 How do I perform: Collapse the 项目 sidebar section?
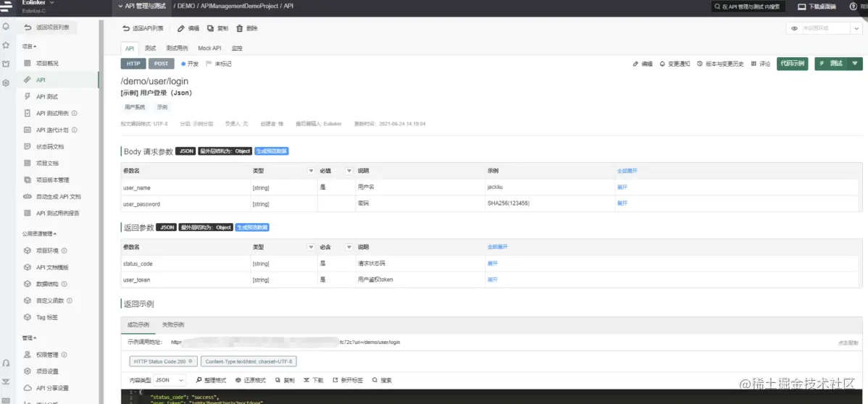[x=29, y=46]
